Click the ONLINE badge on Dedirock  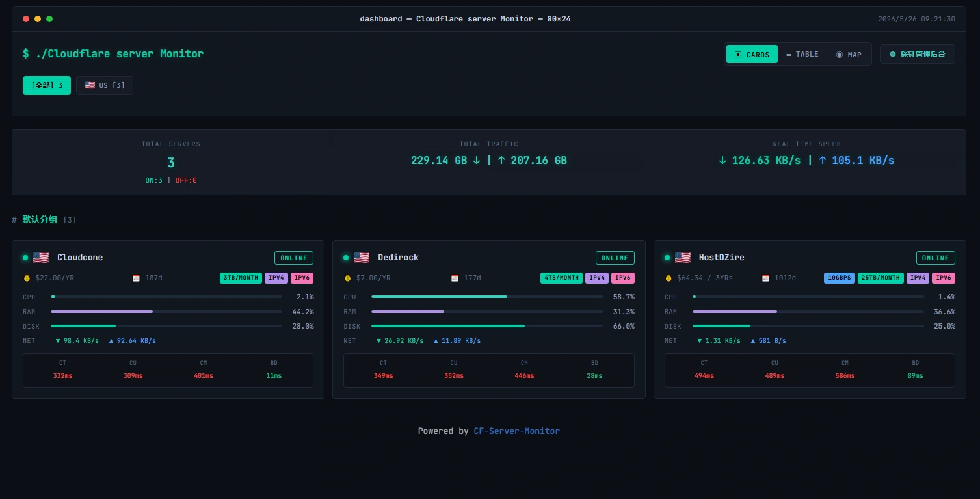(x=615, y=258)
